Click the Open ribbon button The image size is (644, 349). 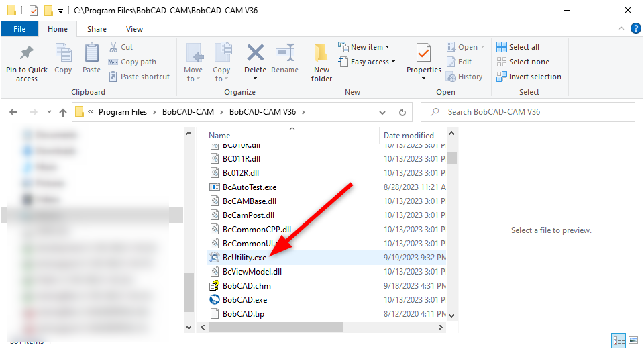tap(466, 47)
